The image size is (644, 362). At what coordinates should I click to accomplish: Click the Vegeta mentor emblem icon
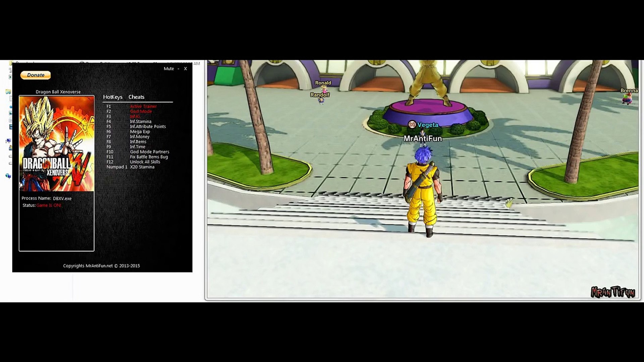coord(412,125)
